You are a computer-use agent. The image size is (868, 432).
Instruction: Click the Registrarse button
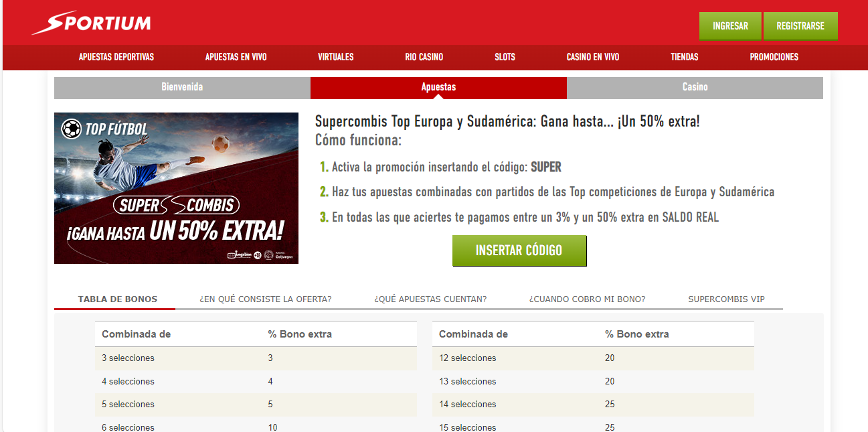pos(800,25)
